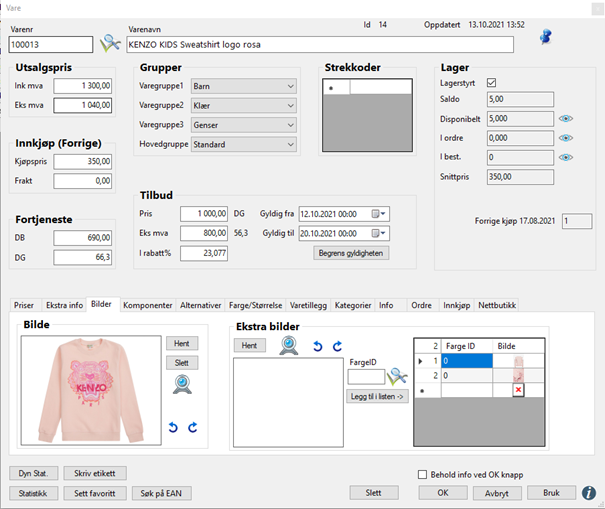Click the search icon next to FargeID
Screen dimensions: 605x509
click(x=397, y=376)
